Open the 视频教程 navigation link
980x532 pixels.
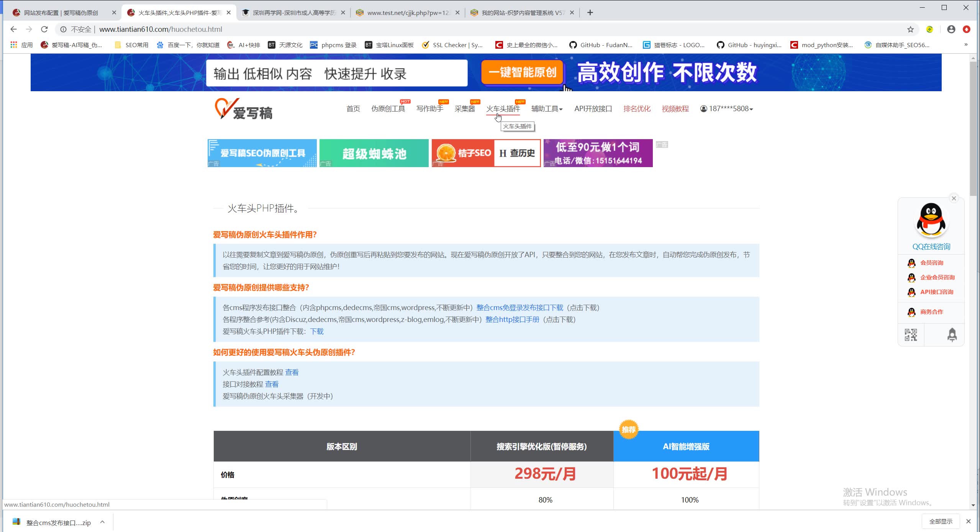point(675,109)
